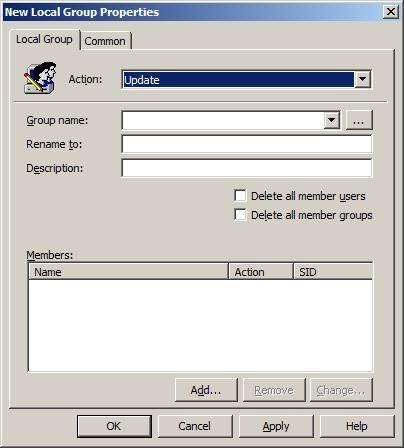The height and width of the screenshot is (448, 404).
Task: Select the Update action combo box
Action: point(246,80)
